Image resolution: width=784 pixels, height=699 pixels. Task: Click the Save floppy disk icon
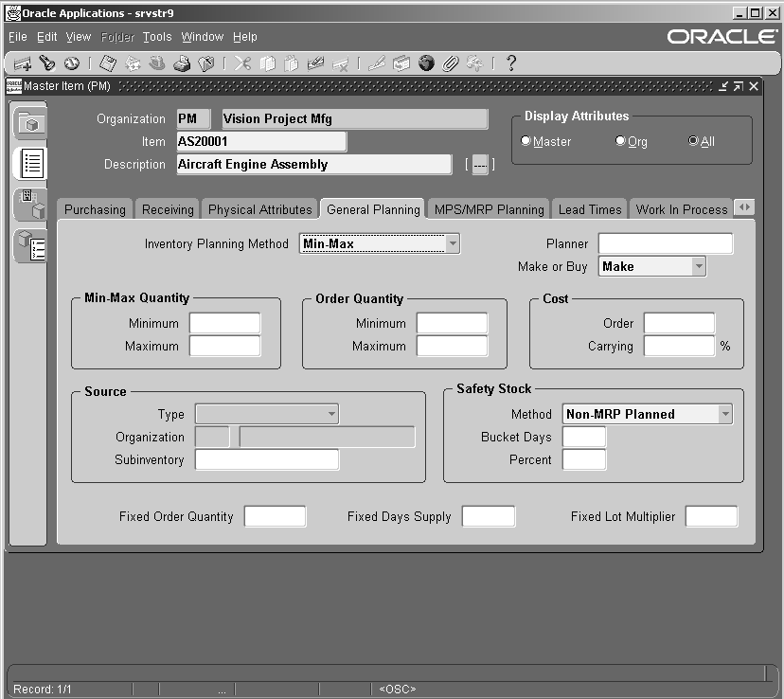pyautogui.click(x=108, y=63)
